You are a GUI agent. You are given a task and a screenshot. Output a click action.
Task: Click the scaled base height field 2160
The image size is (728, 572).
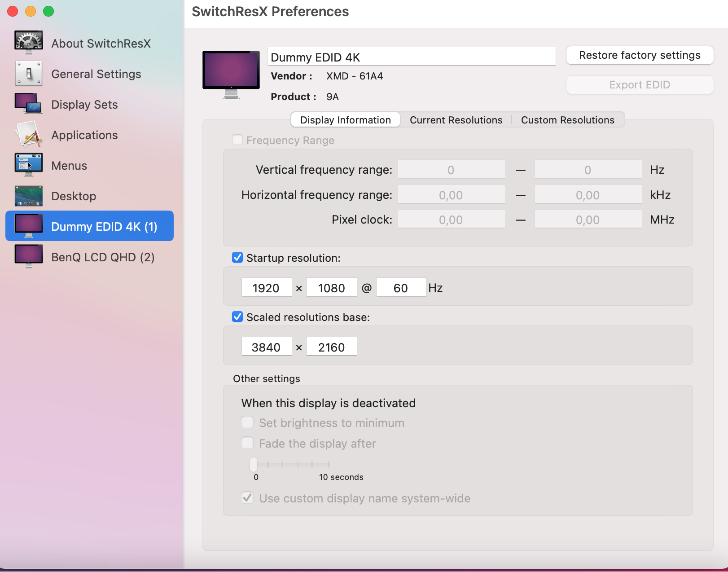tap(332, 347)
